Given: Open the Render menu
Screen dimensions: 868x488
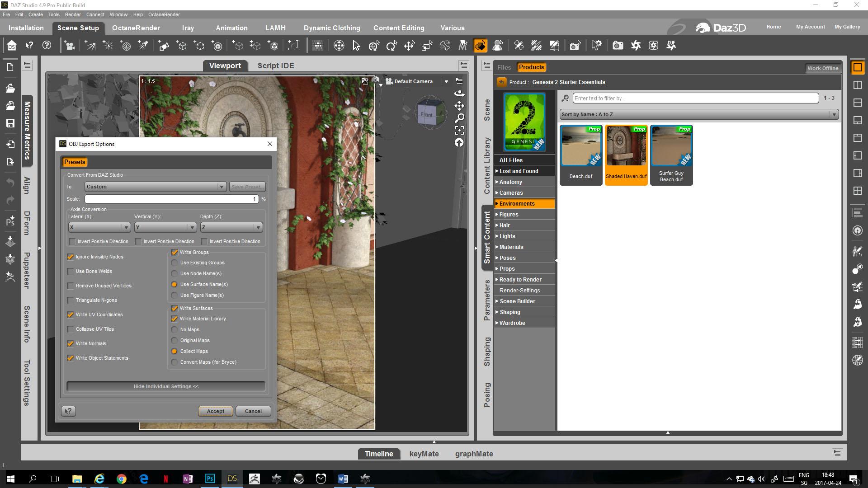Looking at the screenshot, I should tap(72, 14).
